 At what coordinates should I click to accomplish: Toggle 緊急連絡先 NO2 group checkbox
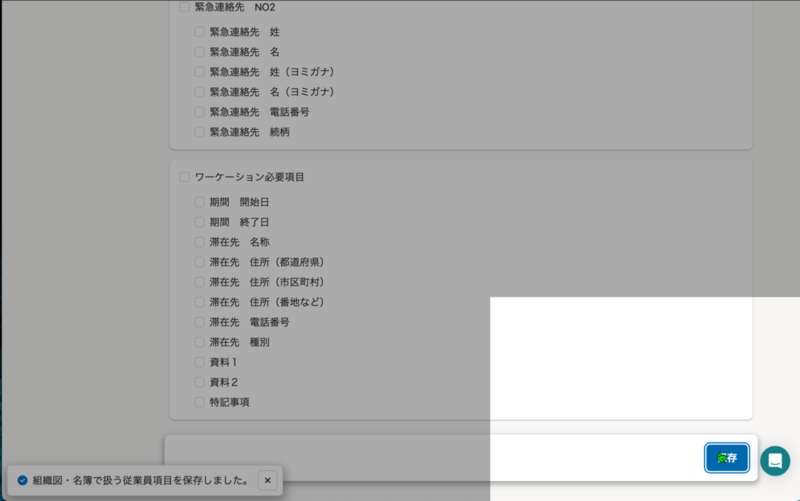(x=184, y=7)
